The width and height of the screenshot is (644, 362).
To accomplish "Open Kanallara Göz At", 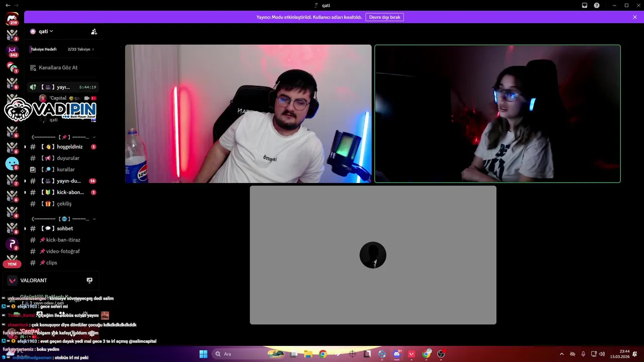I will point(63,67).
